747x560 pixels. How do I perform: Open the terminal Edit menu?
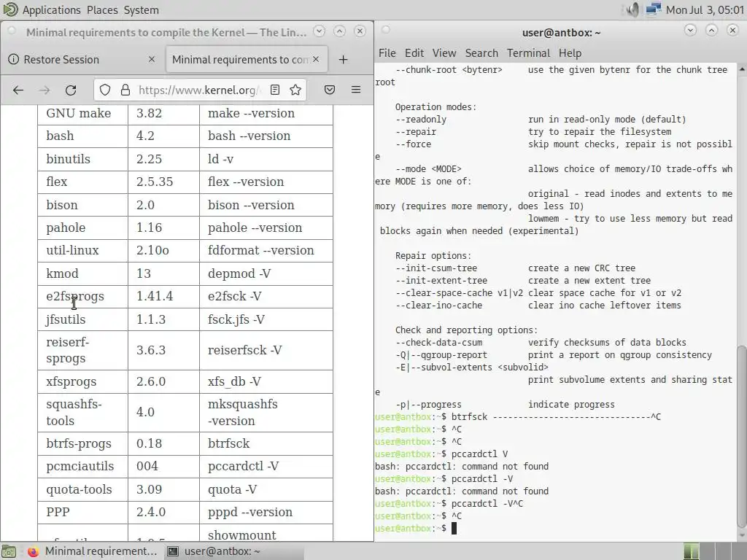coord(414,53)
